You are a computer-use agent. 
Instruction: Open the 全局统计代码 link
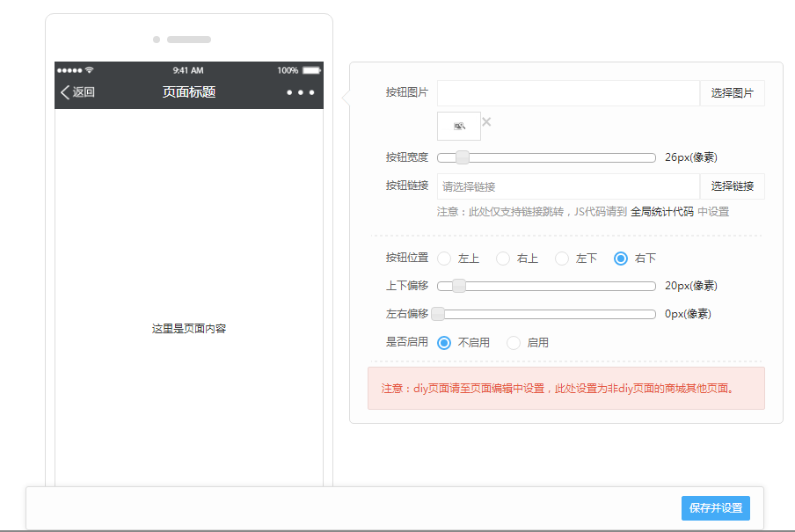pyautogui.click(x=661, y=212)
